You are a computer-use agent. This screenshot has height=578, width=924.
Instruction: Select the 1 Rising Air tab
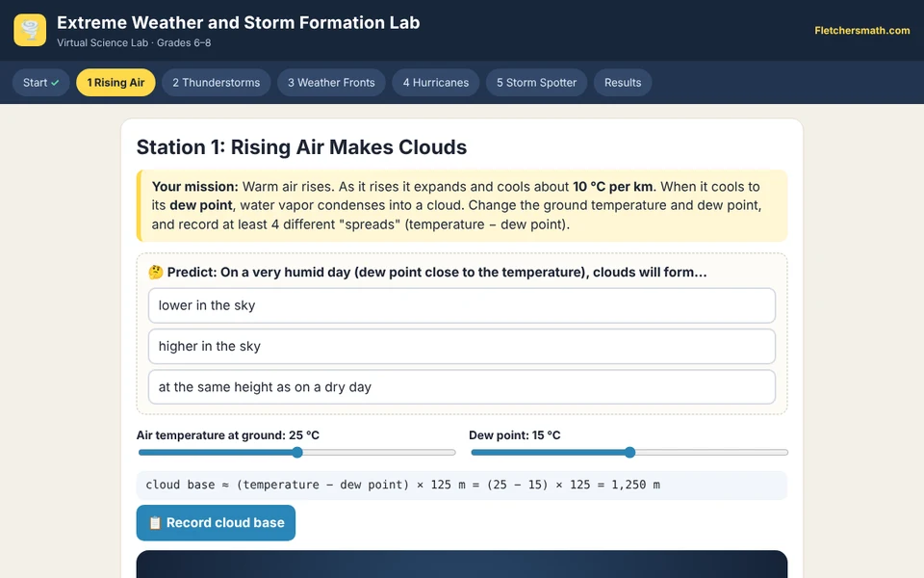point(115,83)
